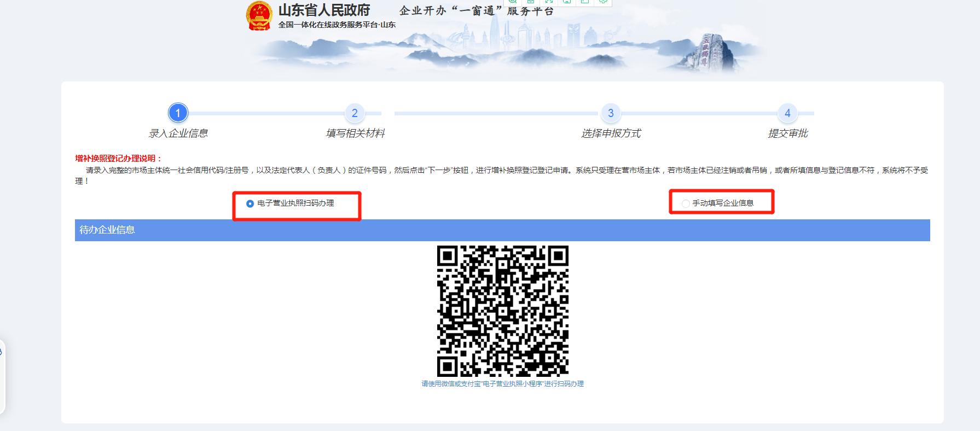Select step 3 circle in progress bar
Image resolution: width=980 pixels, height=431 pixels.
coord(611,113)
